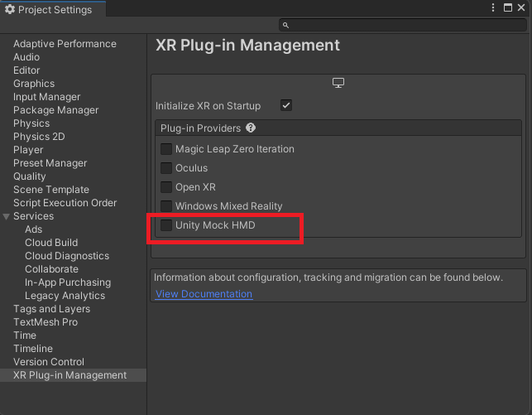
Task: Open Version Control settings
Action: coord(49,362)
